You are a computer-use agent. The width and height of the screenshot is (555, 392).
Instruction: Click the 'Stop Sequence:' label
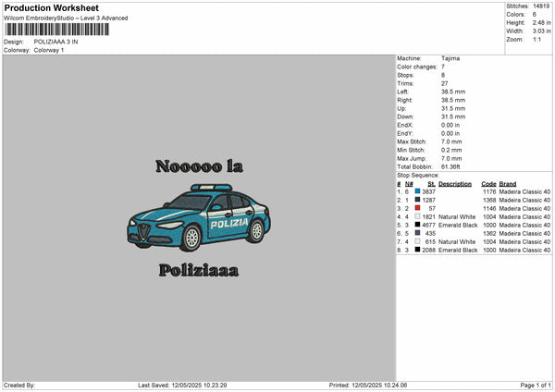click(418, 176)
